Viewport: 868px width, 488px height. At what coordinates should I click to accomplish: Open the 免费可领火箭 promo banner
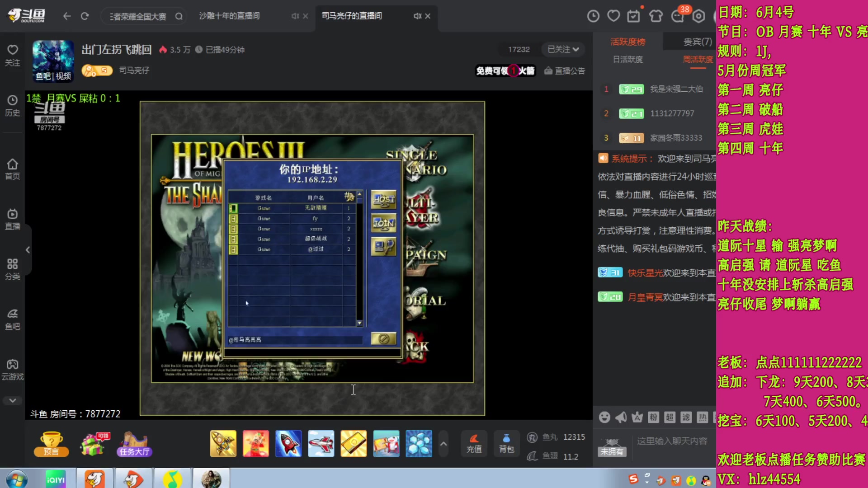[505, 71]
